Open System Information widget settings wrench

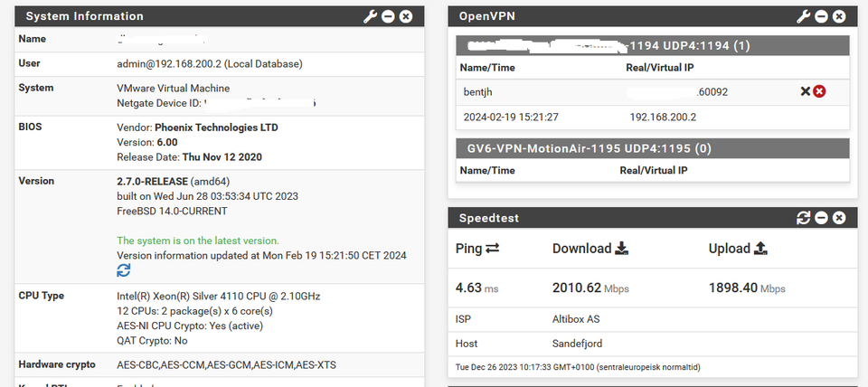pos(370,16)
